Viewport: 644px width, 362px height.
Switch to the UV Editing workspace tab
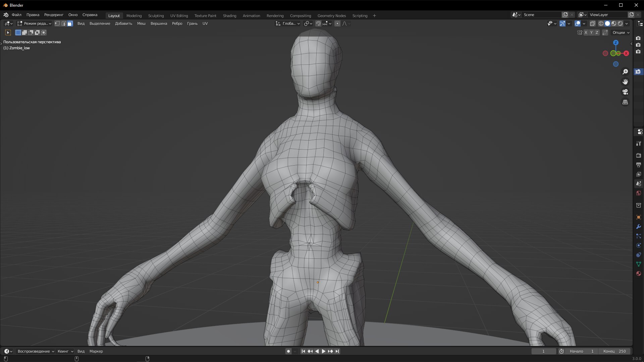179,16
